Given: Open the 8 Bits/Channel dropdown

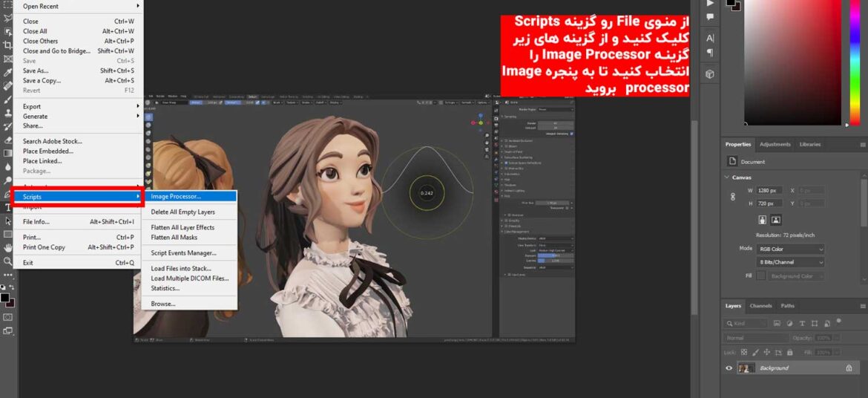Looking at the screenshot, I should pos(791,262).
